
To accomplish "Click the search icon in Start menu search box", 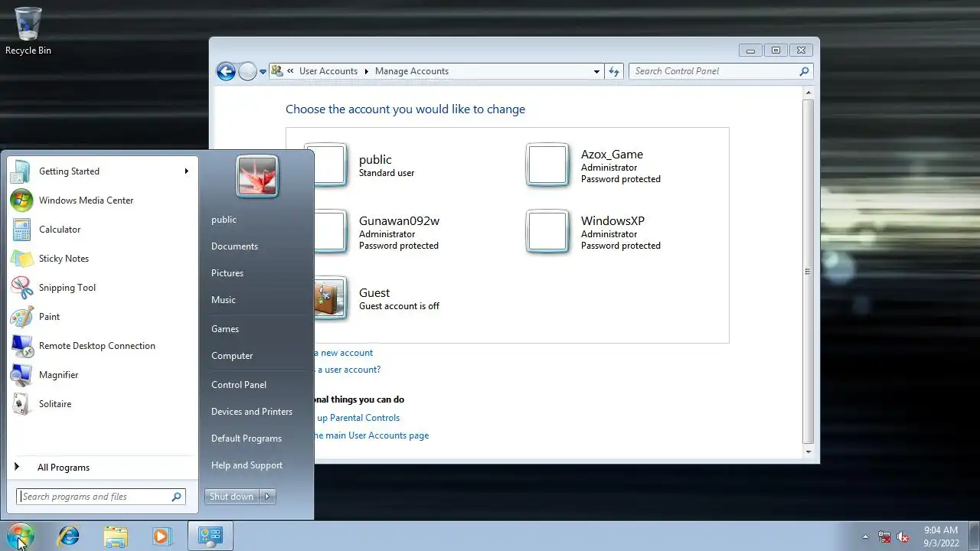I will [x=177, y=497].
